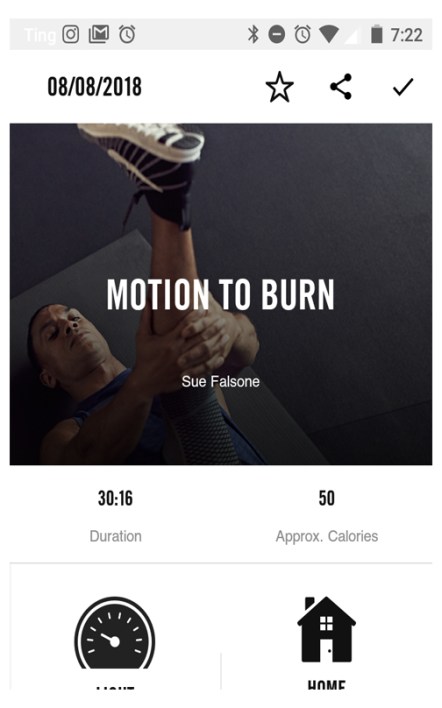
Task: Tap the Bluetooth status icon
Action: [253, 34]
